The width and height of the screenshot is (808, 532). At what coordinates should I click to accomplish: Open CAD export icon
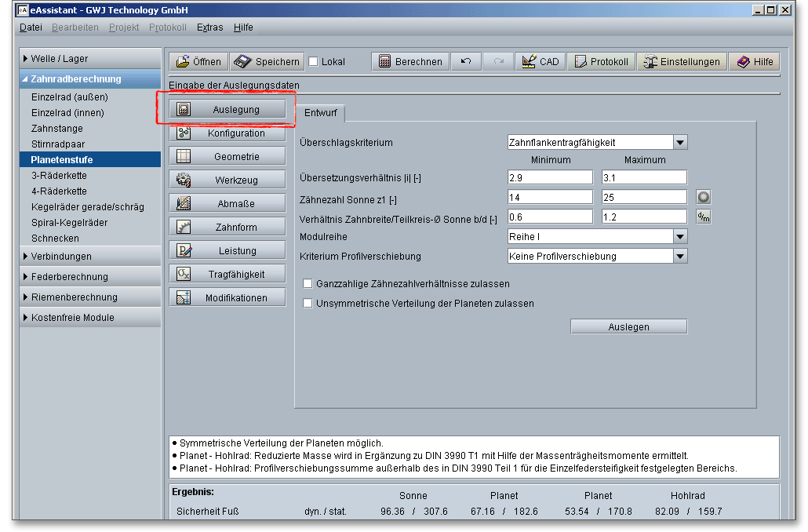[x=528, y=62]
